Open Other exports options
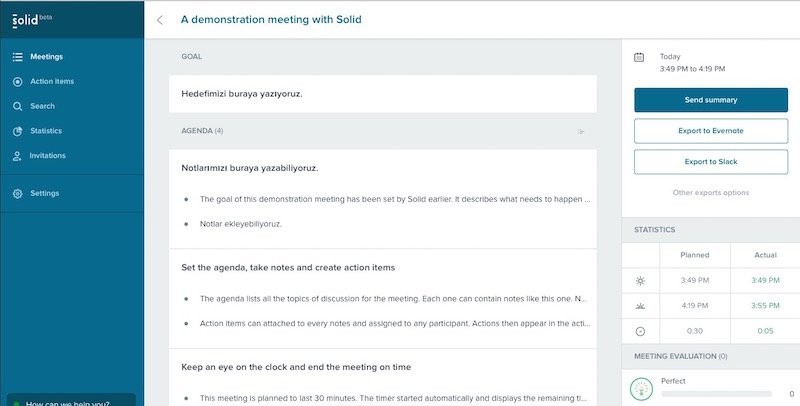Viewport: 800px width, 406px height. pyautogui.click(x=710, y=192)
